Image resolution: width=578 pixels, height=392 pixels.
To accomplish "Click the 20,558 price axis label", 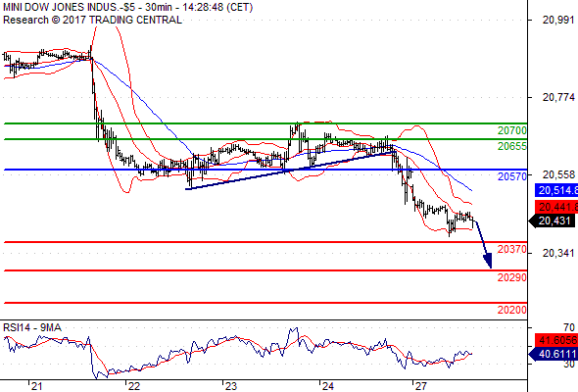I will [x=558, y=174].
